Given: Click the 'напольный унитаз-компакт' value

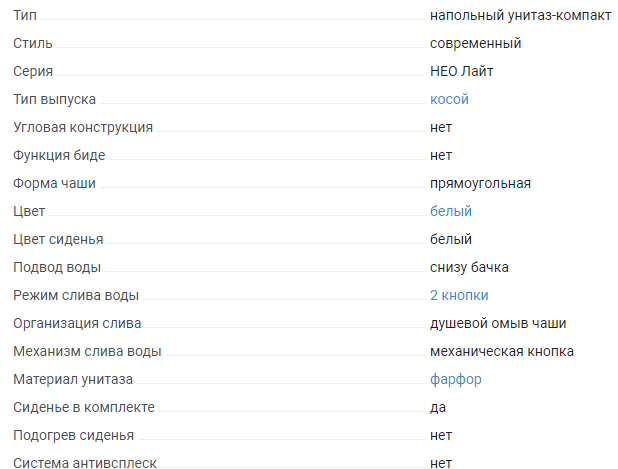Looking at the screenshot, I should (520, 15).
